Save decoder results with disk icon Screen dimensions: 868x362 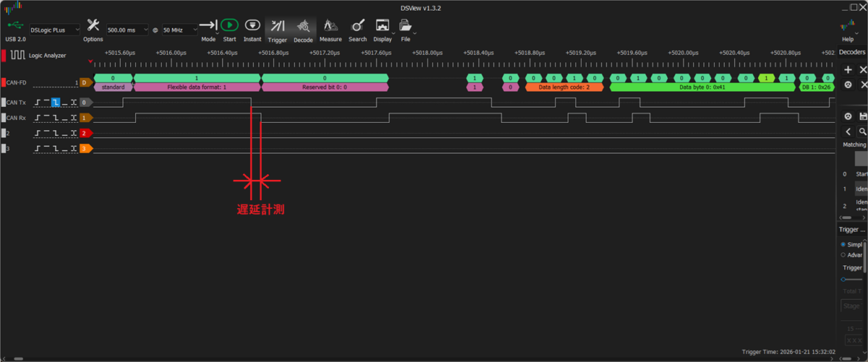pyautogui.click(x=862, y=116)
